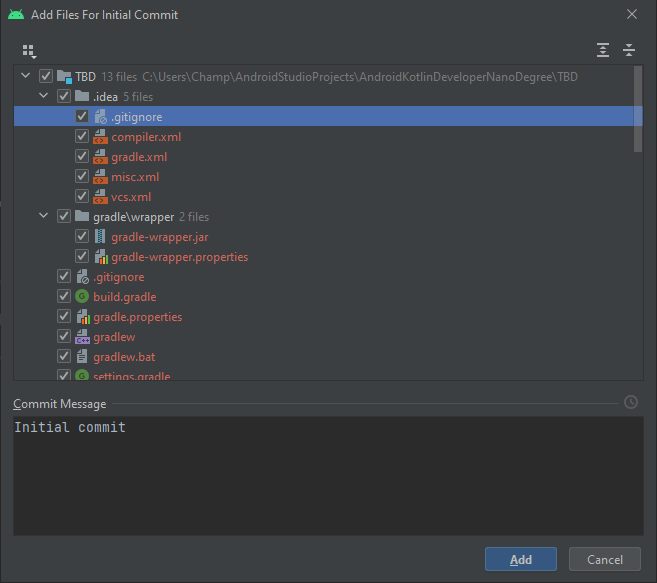Viewport: 657px width, 583px height.
Task: Click the gradle\wrapper folder icon
Action: coord(82,217)
